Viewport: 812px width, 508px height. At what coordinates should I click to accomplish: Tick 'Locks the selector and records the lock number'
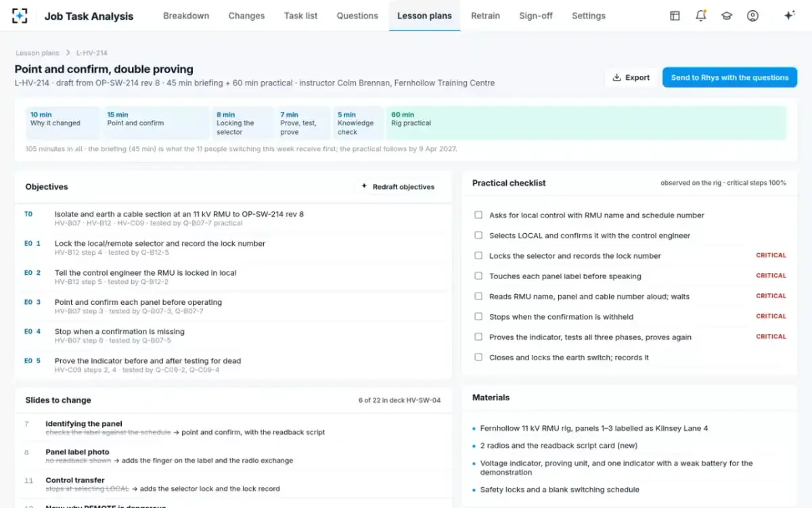click(478, 256)
